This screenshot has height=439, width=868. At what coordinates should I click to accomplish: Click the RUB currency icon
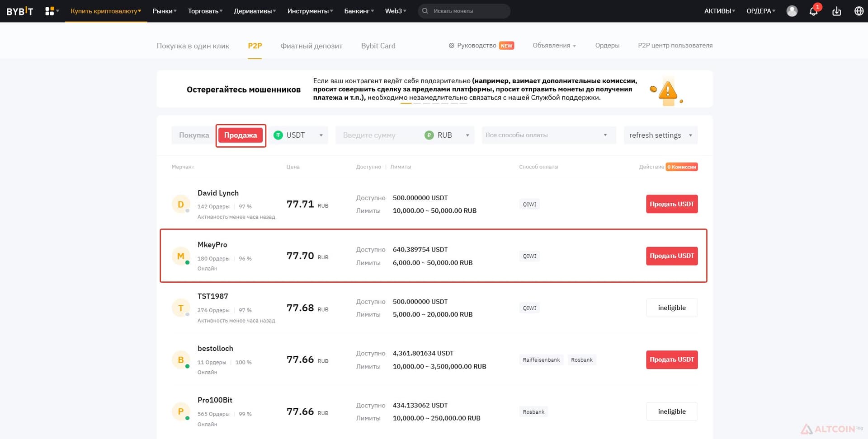tap(429, 135)
